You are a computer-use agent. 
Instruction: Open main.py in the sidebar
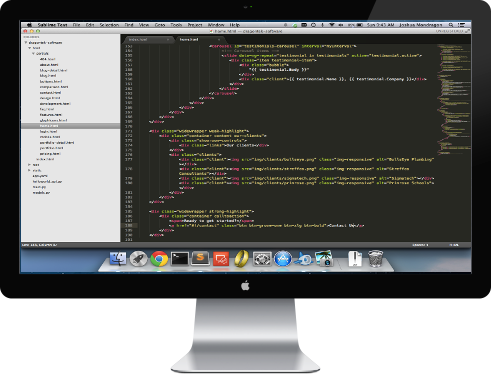click(39, 187)
